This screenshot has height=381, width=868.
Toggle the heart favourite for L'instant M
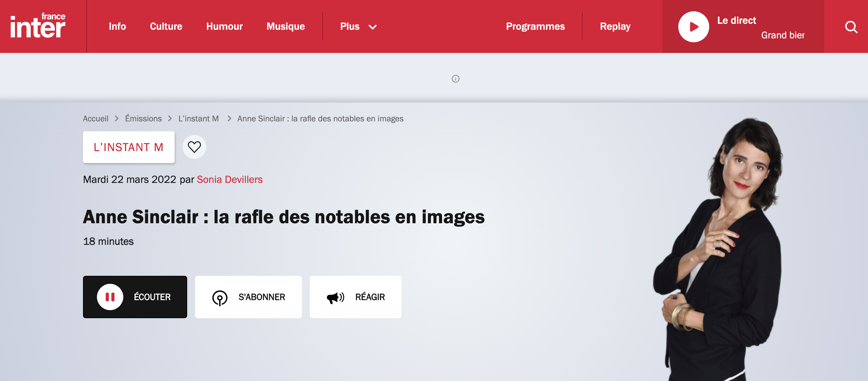coord(194,147)
